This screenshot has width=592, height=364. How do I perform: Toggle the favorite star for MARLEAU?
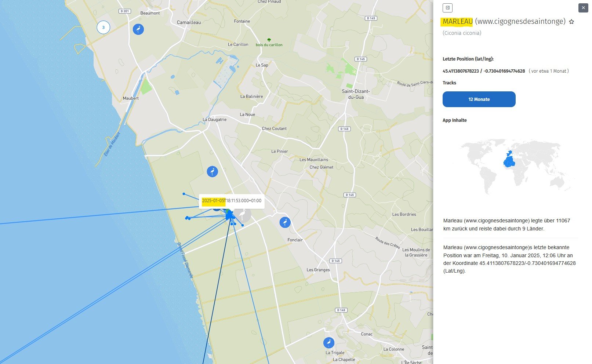[571, 22]
